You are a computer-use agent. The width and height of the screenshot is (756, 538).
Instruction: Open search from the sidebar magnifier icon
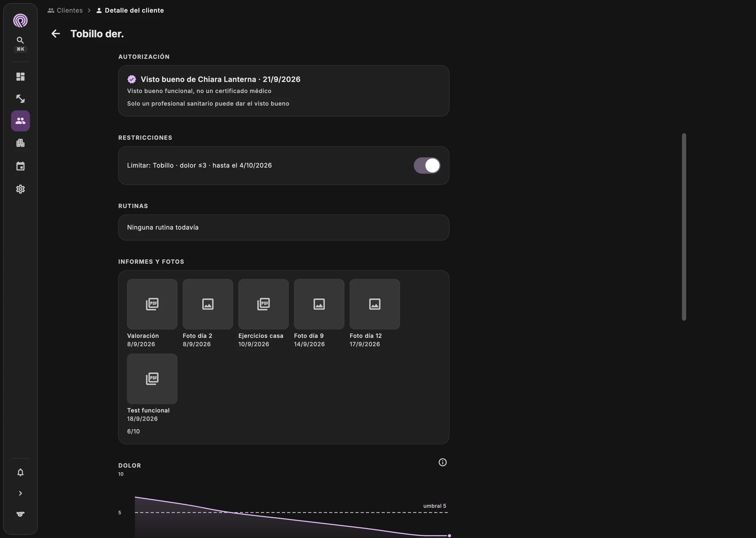coord(20,40)
